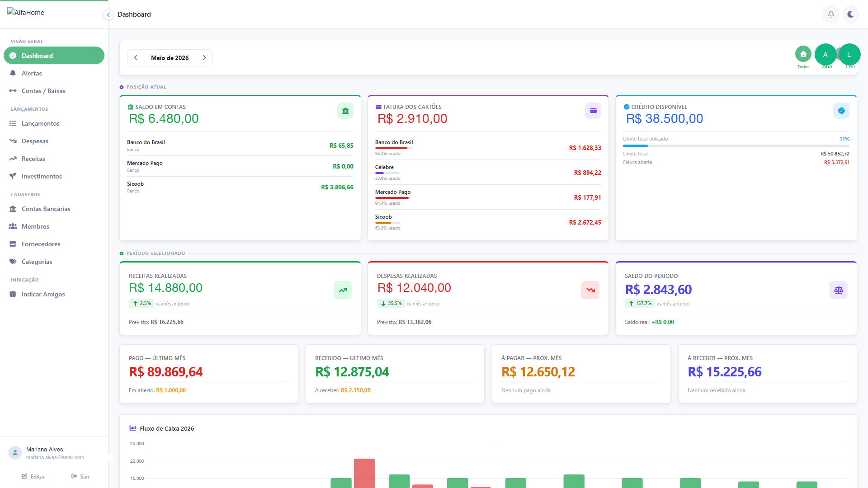
Task: Click the Fatura dos Cartões card icon badge
Action: 593,111
